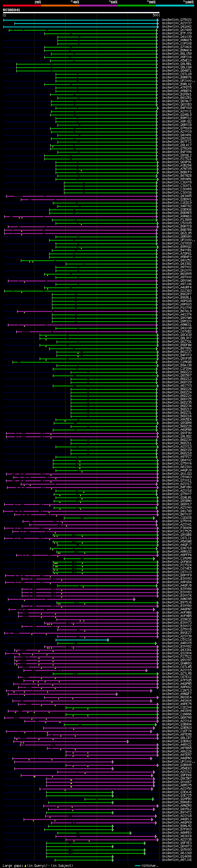Select label UniRef100_Q84Y02
The height and width of the screenshot is (868, 197).
[x=177, y=460]
